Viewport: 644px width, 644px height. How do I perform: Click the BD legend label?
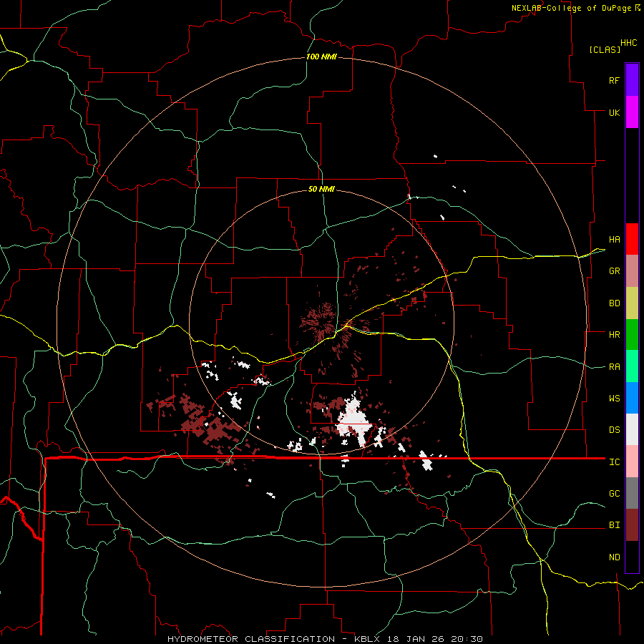[614, 303]
